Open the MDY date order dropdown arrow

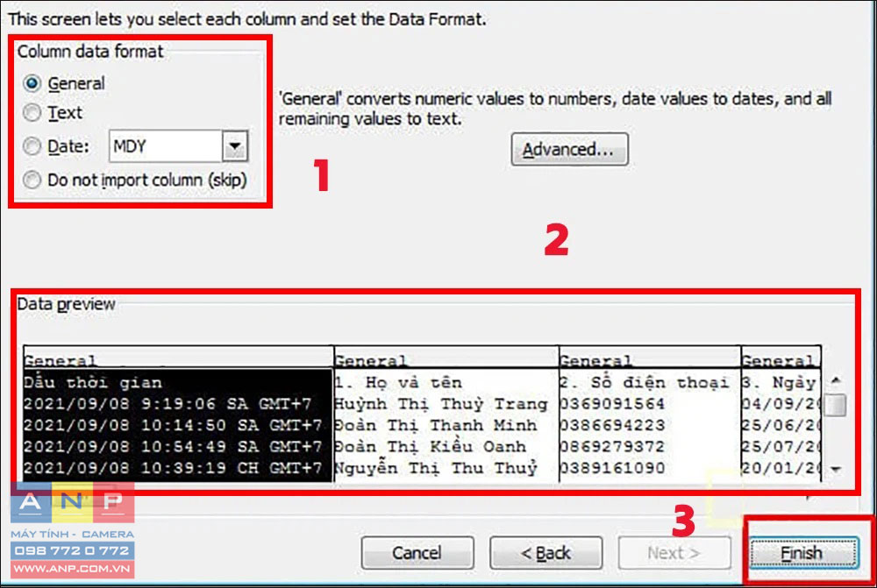(x=235, y=146)
